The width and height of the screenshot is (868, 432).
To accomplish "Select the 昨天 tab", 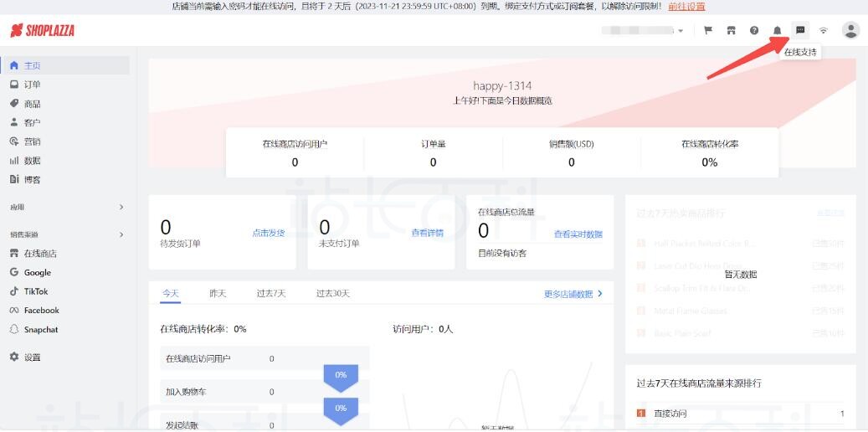I will (x=218, y=294).
